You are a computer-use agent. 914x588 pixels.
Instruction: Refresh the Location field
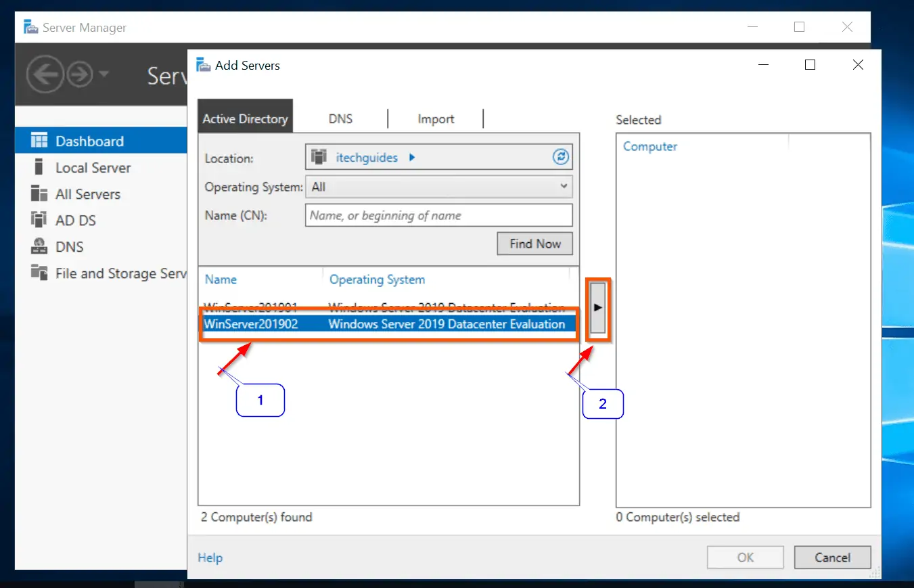[561, 157]
